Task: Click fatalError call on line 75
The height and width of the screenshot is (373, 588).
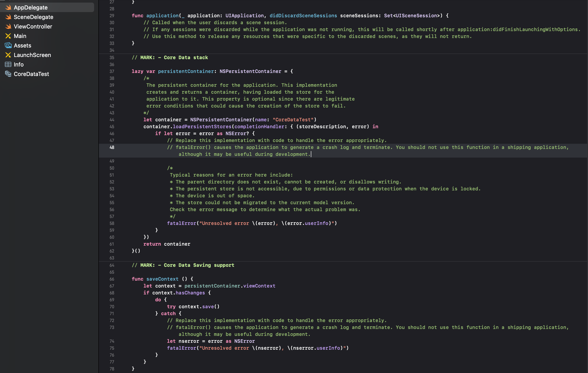Action: 258,348
